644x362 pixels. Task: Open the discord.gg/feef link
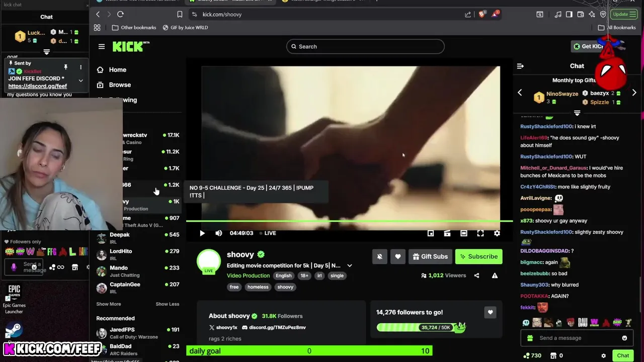38,86
